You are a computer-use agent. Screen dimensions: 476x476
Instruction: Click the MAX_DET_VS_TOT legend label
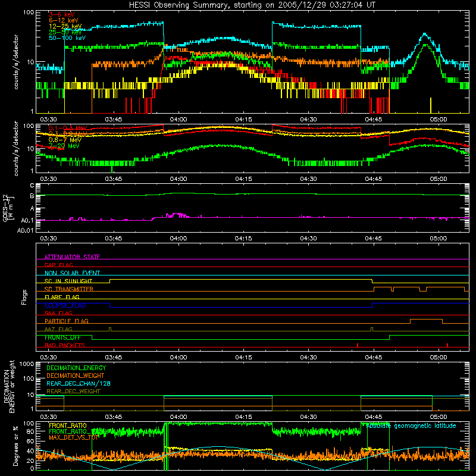coord(74,437)
